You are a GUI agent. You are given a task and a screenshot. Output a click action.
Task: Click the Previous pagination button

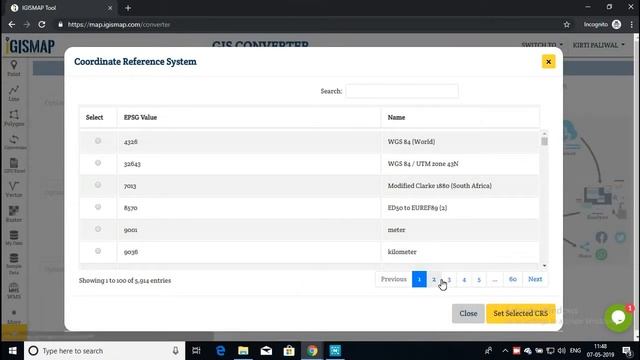click(x=393, y=279)
